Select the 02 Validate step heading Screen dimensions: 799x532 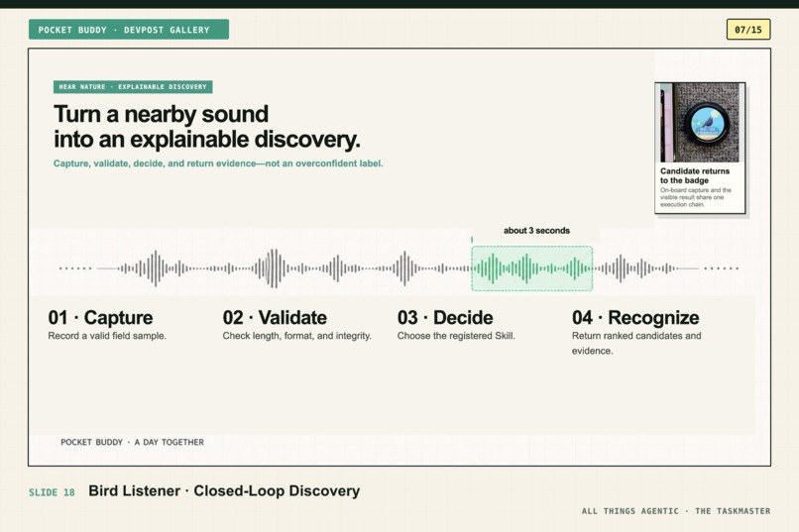(275, 318)
